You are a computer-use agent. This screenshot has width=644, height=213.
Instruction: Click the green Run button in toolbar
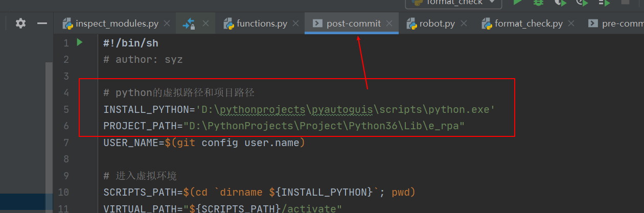coord(518,3)
